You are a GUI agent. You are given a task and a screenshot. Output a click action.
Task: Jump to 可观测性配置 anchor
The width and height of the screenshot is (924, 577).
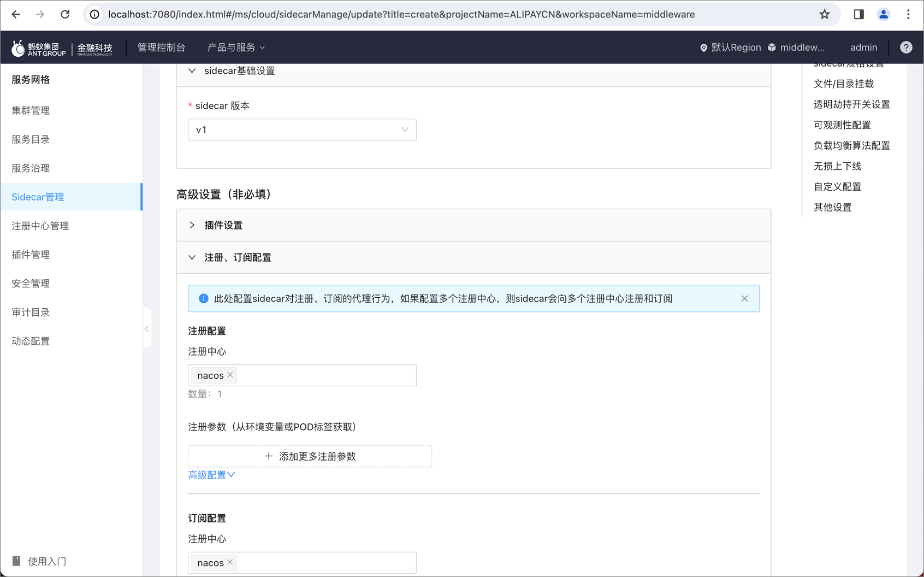click(842, 125)
